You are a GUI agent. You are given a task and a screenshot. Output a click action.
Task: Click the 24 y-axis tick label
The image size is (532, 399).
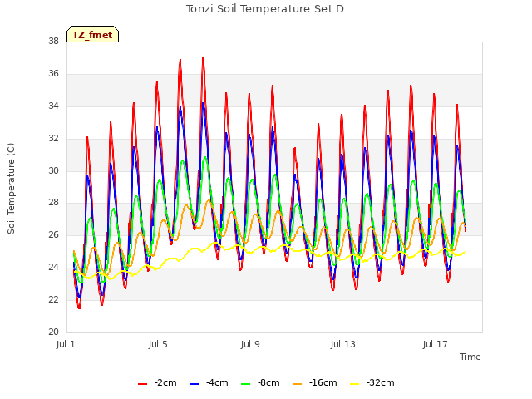[53, 268]
